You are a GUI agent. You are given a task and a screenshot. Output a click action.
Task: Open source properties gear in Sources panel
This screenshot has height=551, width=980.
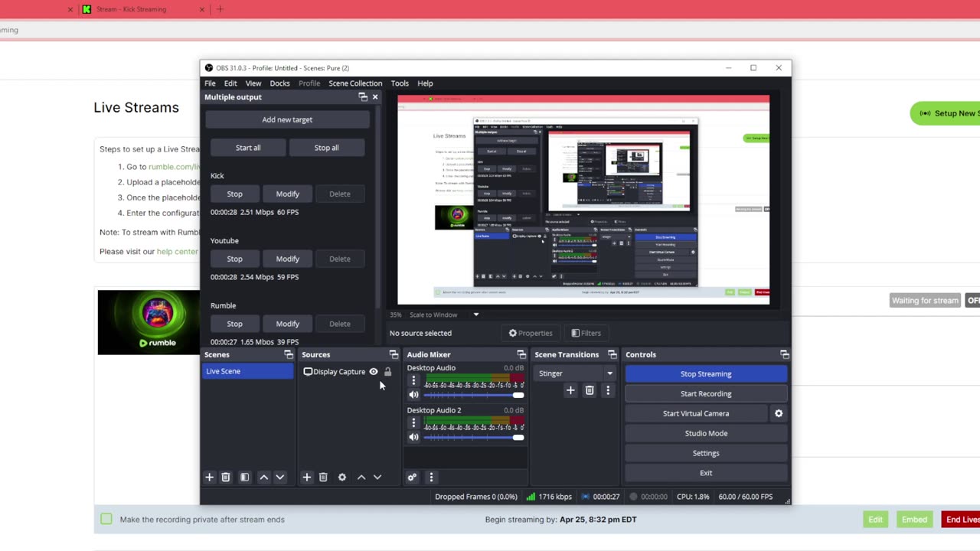(x=342, y=477)
